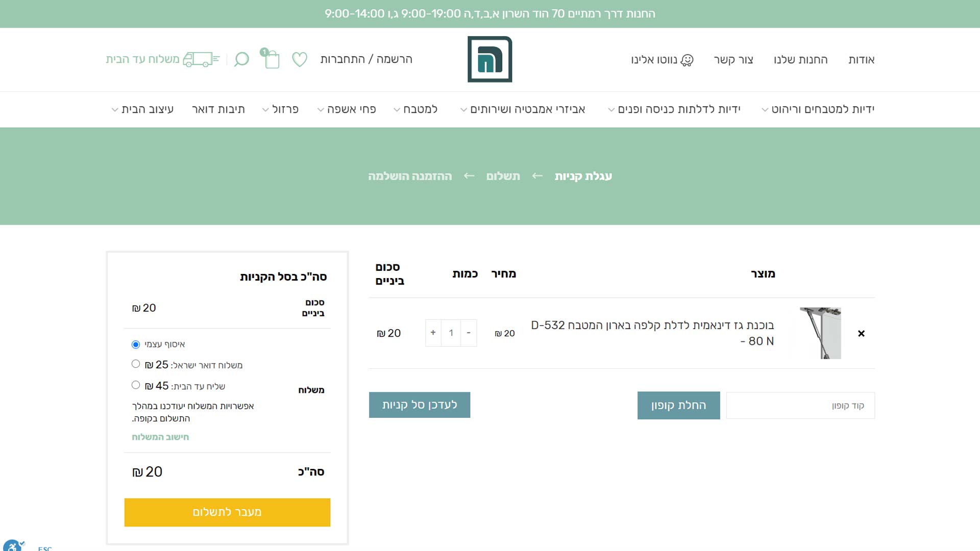Click the החלת קופון button
Screen dimensions: 980x551
pyautogui.click(x=678, y=405)
